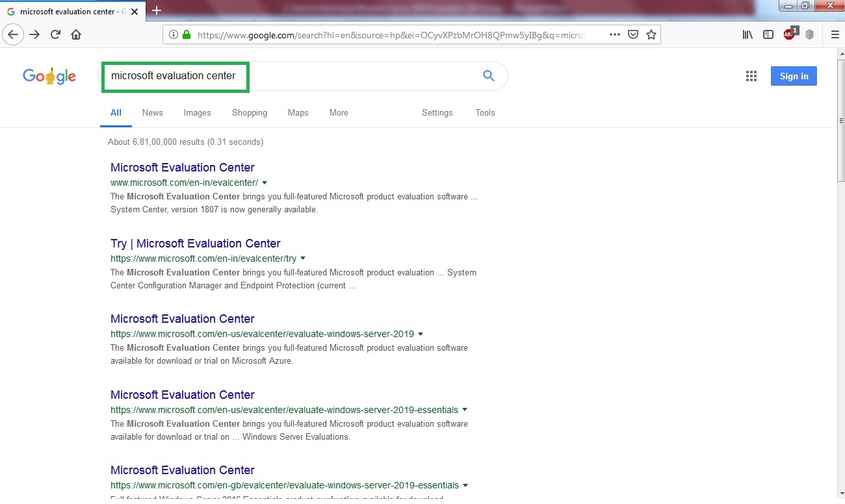The height and width of the screenshot is (504, 845).
Task: Expand arrow next to en-us evaluate-windows-server-2019 URL
Action: coord(421,334)
